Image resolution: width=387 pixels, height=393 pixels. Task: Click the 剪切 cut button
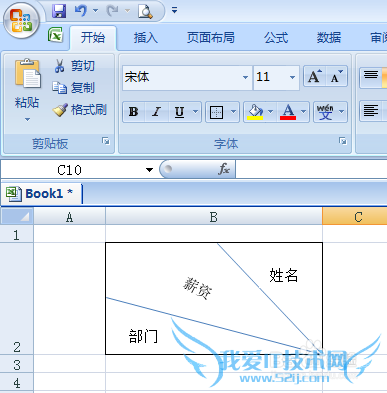[75, 66]
